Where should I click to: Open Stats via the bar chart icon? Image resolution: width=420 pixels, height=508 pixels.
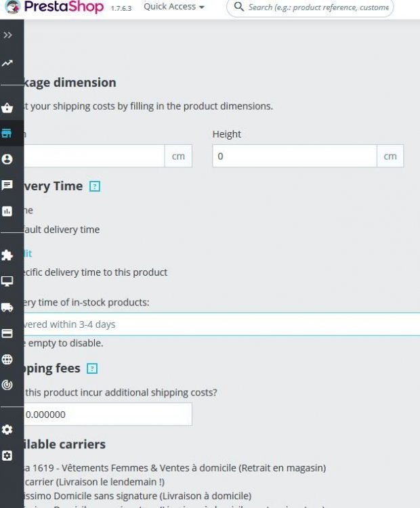[x=7, y=211]
